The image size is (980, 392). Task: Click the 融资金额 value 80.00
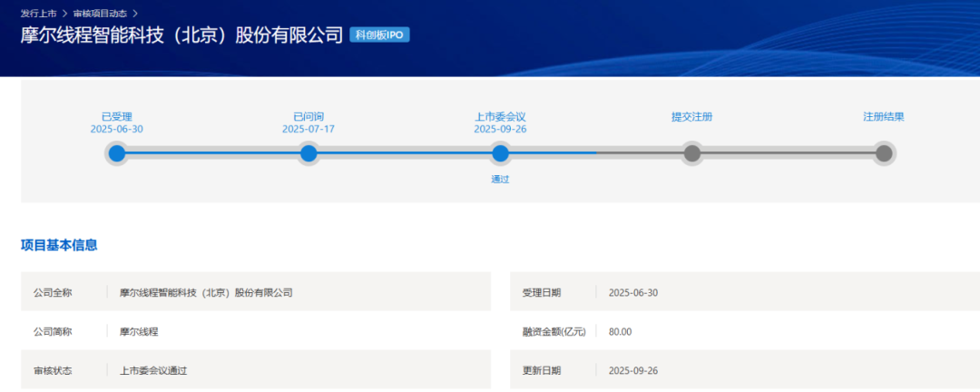(x=620, y=331)
